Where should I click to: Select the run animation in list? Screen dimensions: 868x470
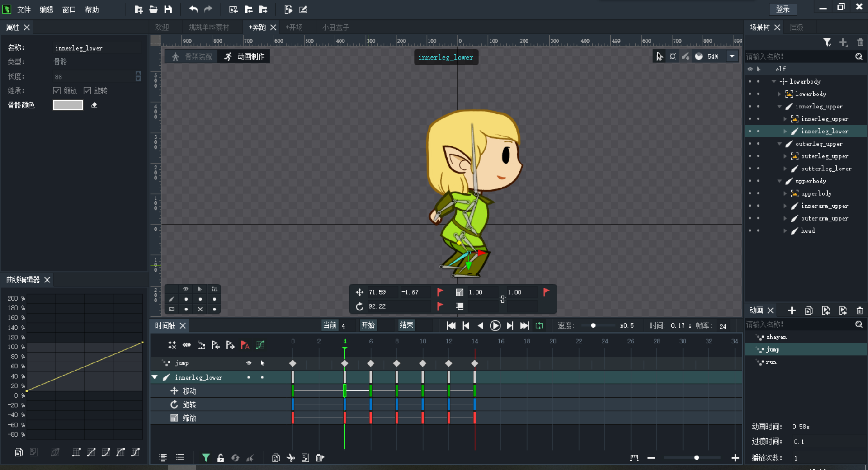click(x=771, y=362)
